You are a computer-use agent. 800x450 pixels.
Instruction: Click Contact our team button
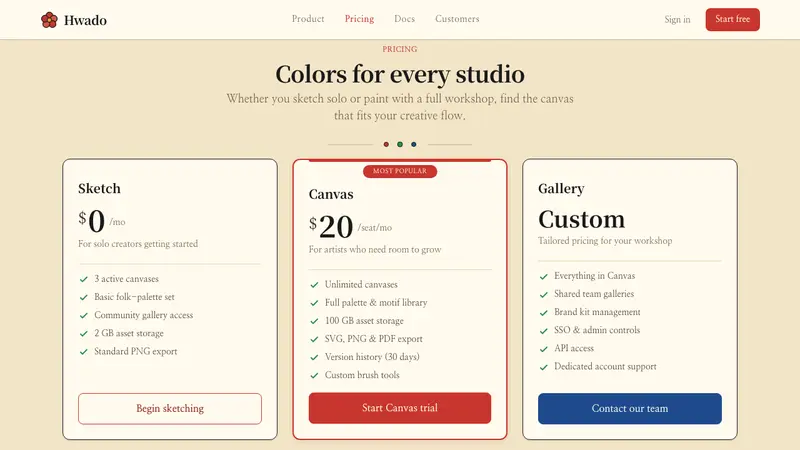pyautogui.click(x=630, y=408)
